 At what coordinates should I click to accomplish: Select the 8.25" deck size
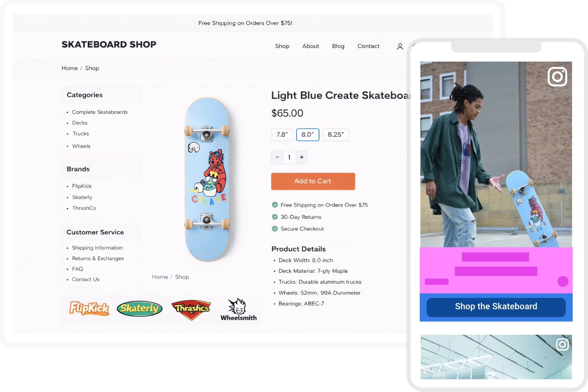click(x=336, y=134)
